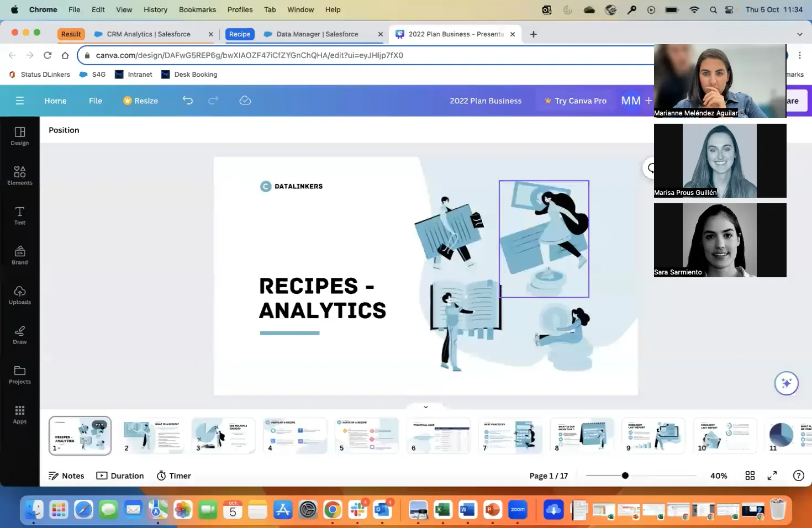Open the Uploads panel
The height and width of the screenshot is (528, 812).
[20, 295]
